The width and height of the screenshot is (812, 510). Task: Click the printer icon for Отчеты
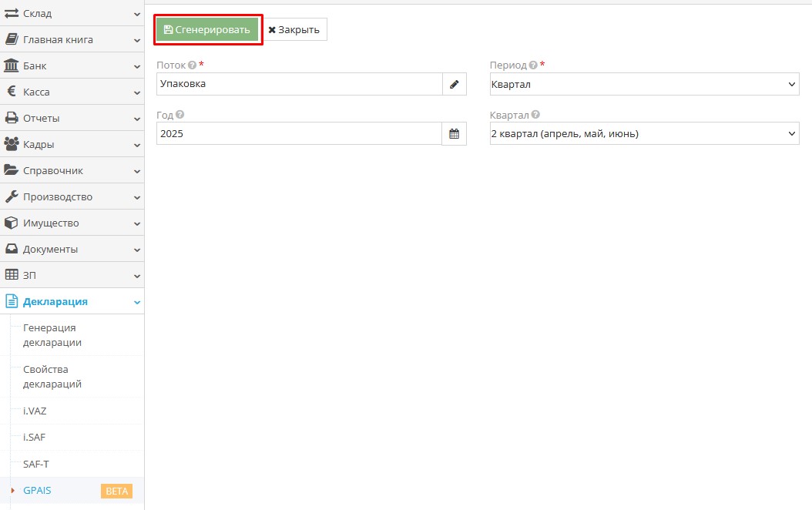[x=12, y=118]
